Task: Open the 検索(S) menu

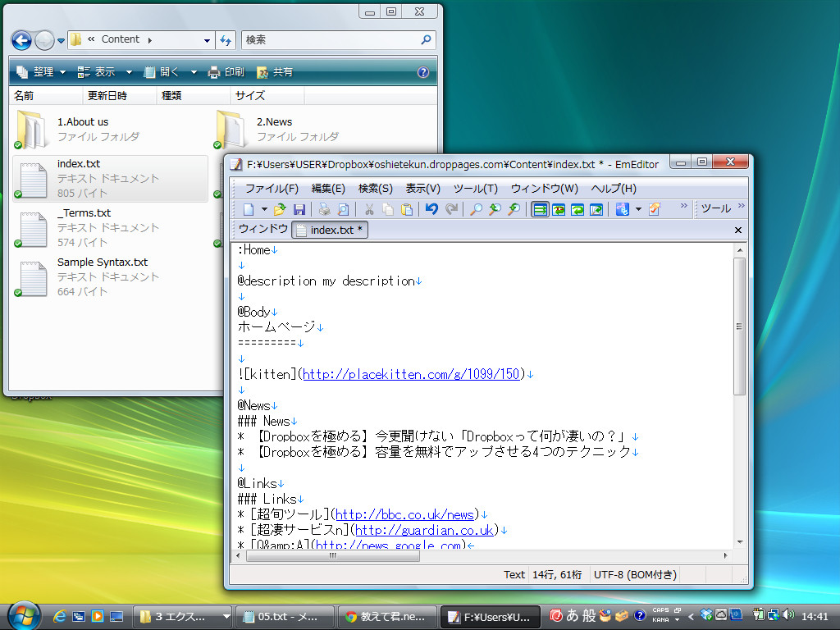Action: 375,189
